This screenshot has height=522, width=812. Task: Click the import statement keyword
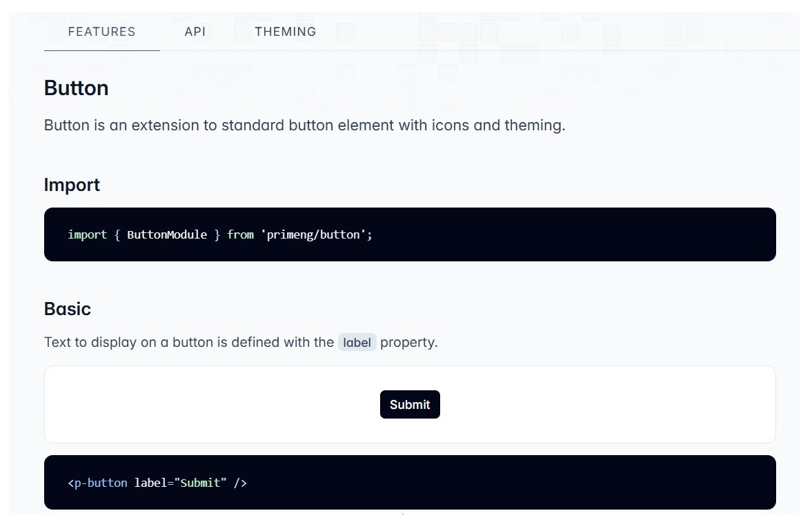(87, 234)
